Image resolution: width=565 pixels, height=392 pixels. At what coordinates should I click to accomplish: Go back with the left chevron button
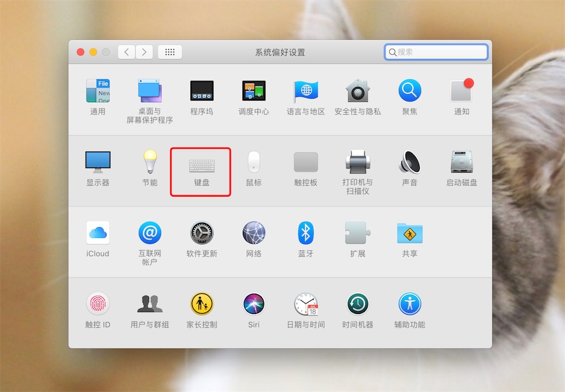(x=126, y=52)
